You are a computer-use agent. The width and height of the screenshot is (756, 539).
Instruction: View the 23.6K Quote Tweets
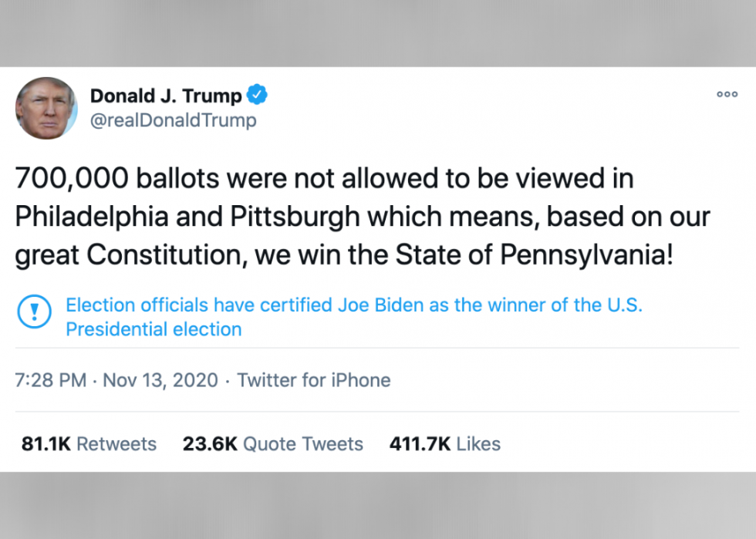[272, 444]
